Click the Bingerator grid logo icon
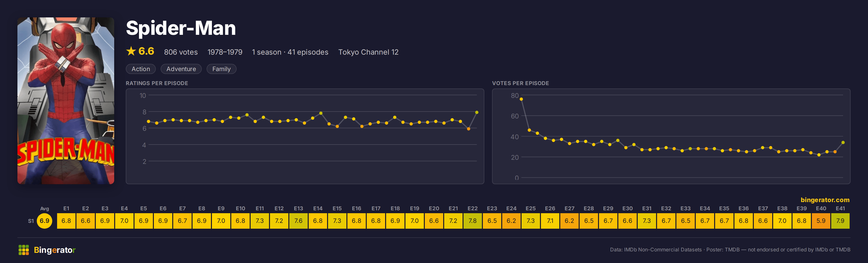The width and height of the screenshot is (868, 263). pos(24,250)
